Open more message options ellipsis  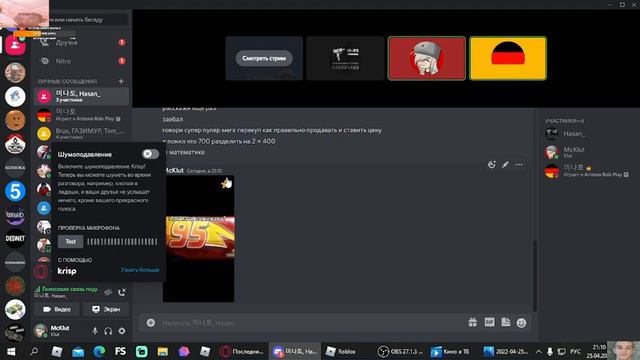519,164
